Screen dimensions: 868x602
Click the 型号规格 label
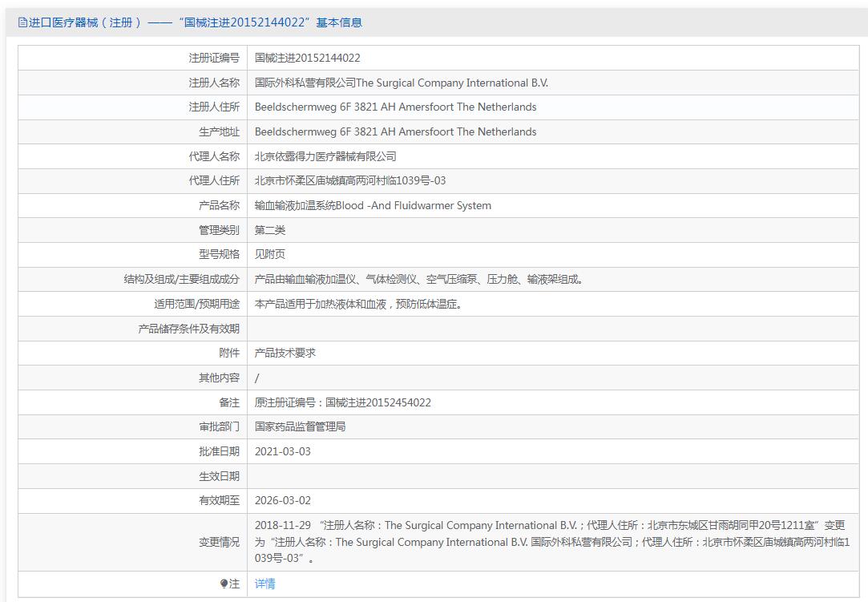coord(219,254)
